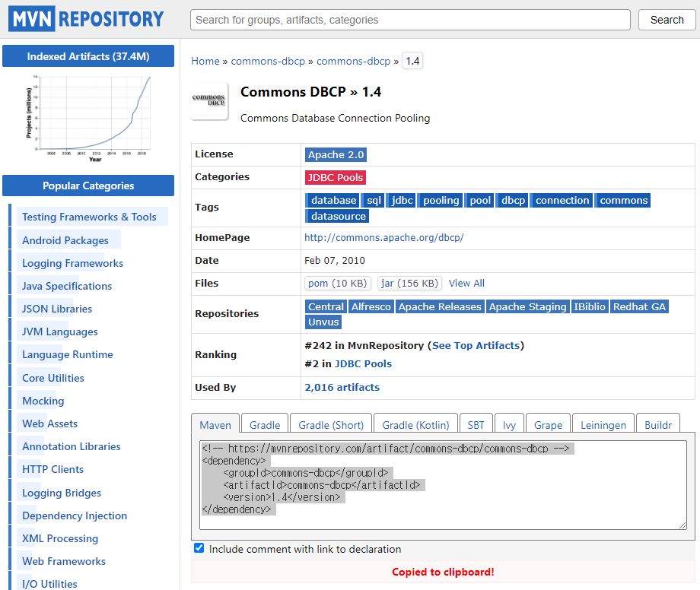Open the Alfresco repository badge
Viewport: 700px width, 590px height.
coord(371,307)
